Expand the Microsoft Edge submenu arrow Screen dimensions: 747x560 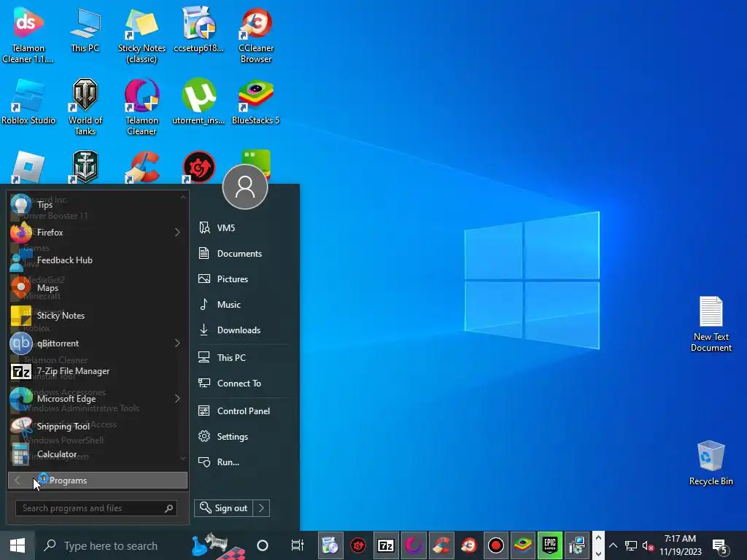coord(177,399)
